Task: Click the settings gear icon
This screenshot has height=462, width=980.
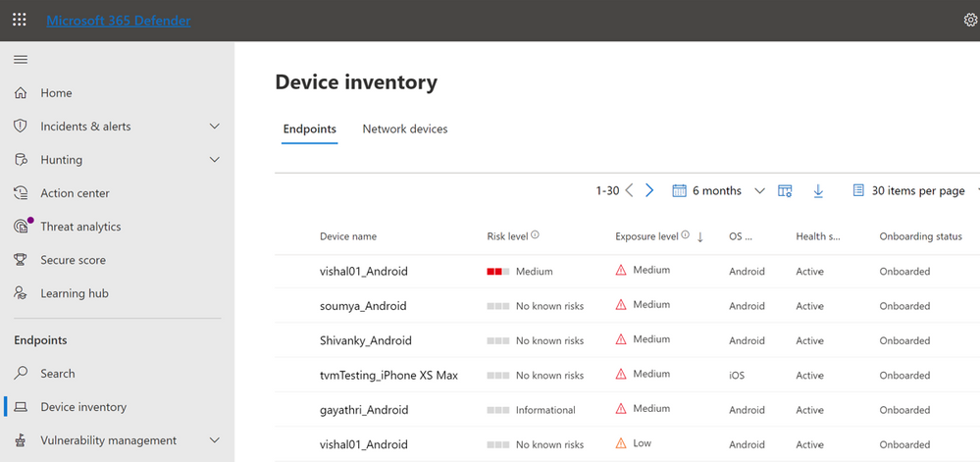Action: [970, 20]
